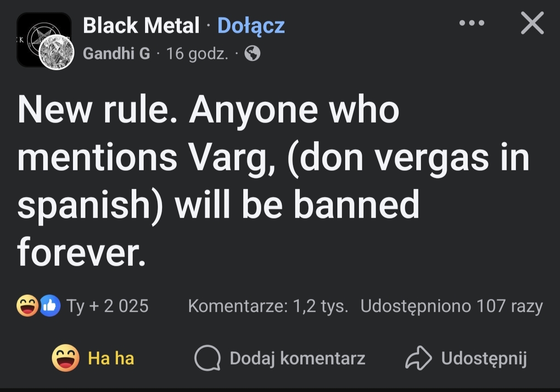Click the blue thumbs-up reaction icon
Screen dimensions: 560x392
coord(50,306)
